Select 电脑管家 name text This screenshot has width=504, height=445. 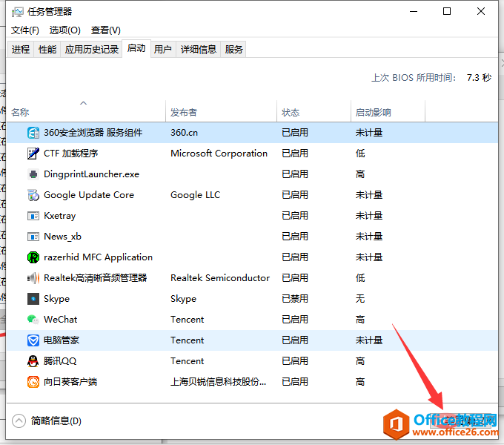[x=62, y=340]
